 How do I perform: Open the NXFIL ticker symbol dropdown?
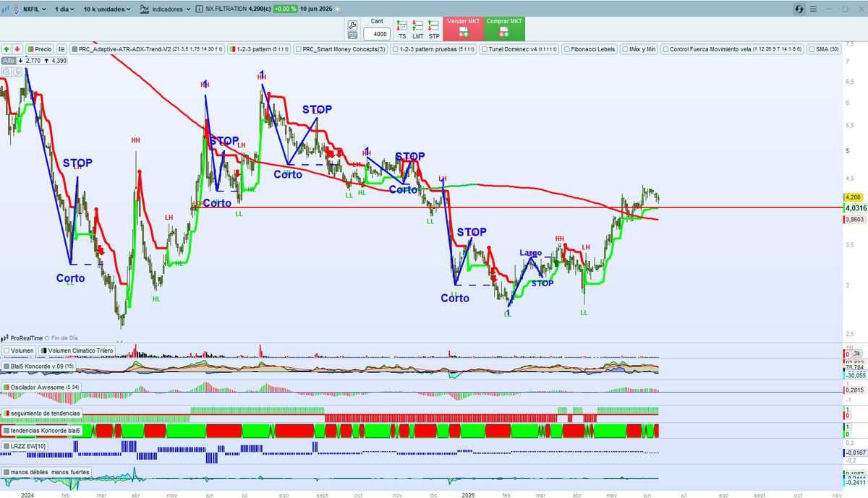click(34, 9)
